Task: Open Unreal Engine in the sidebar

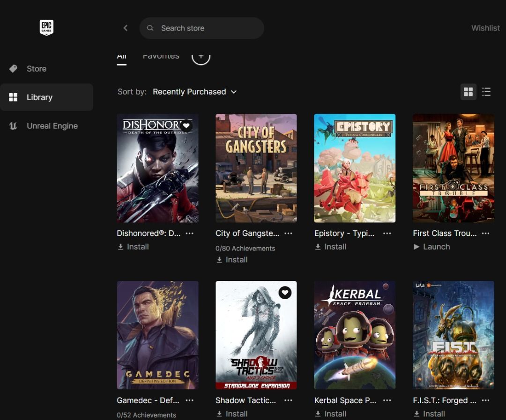Action: pos(46,126)
